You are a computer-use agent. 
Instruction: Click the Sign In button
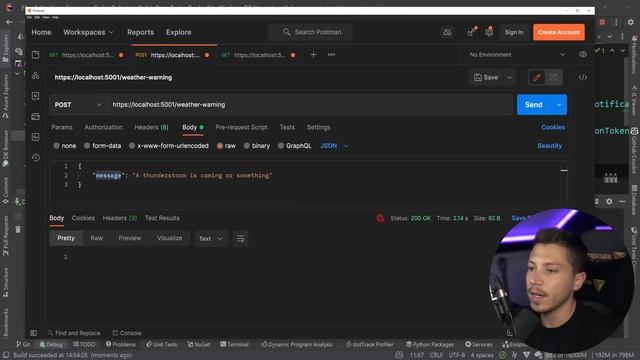click(514, 32)
